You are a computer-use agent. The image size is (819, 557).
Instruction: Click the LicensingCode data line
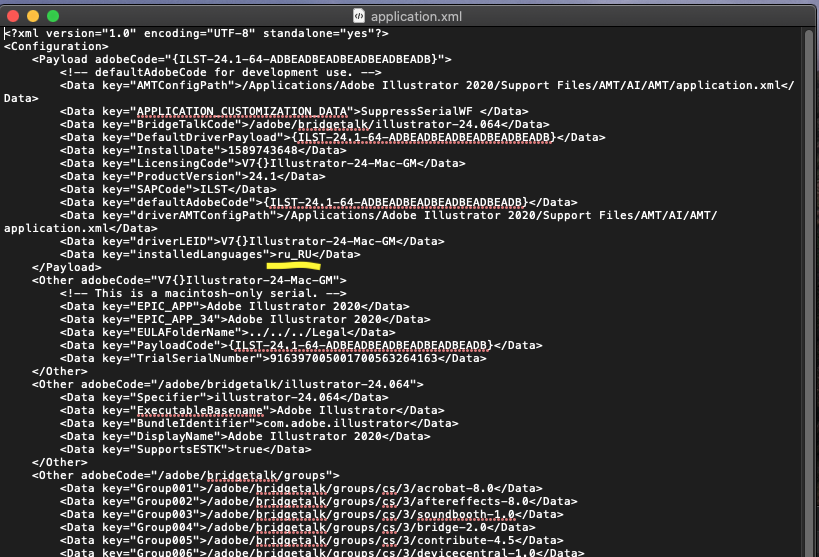(262, 164)
